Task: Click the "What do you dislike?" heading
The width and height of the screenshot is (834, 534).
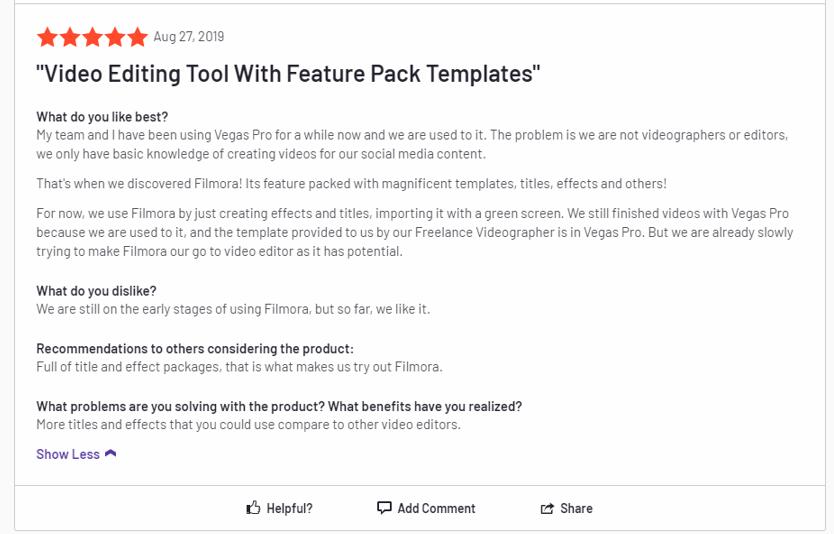Action: click(x=96, y=291)
